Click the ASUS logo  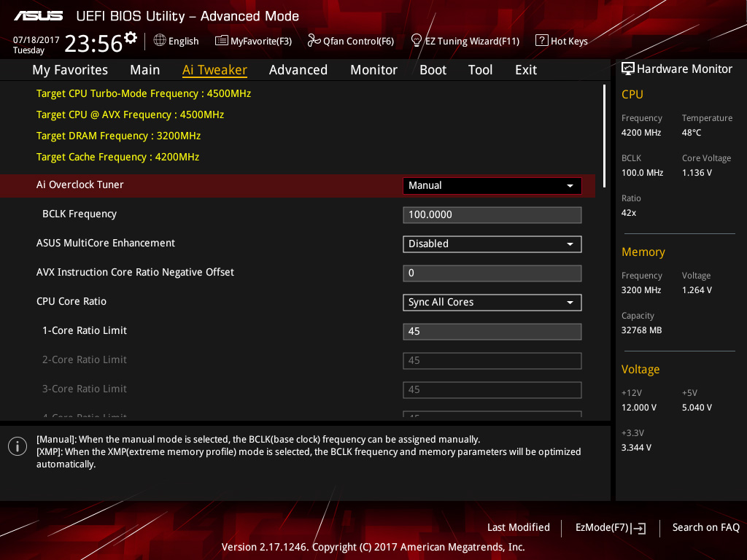pos(38,16)
